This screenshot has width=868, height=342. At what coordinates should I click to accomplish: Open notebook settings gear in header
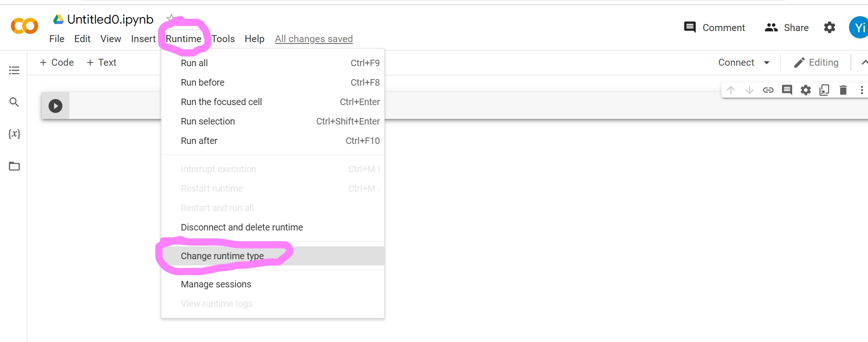[830, 28]
